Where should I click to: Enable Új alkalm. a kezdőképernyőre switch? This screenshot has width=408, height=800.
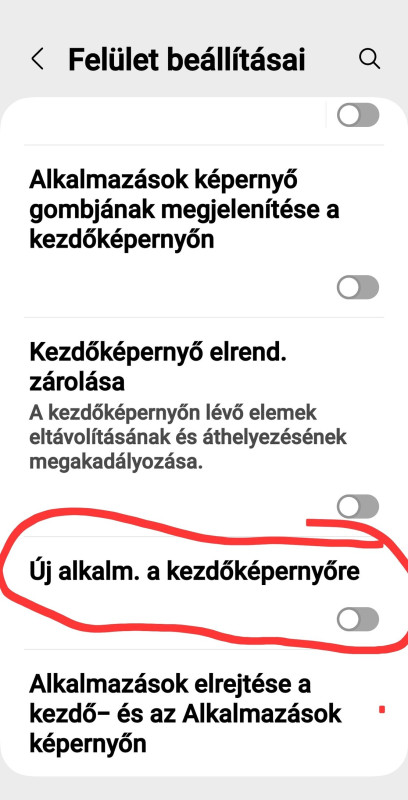tap(358, 620)
